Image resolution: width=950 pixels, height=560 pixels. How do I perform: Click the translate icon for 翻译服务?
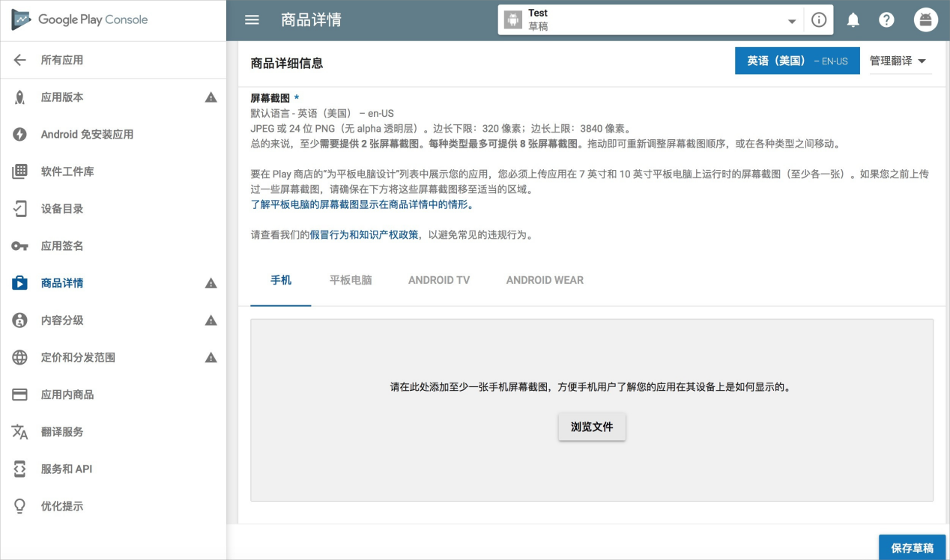[19, 432]
